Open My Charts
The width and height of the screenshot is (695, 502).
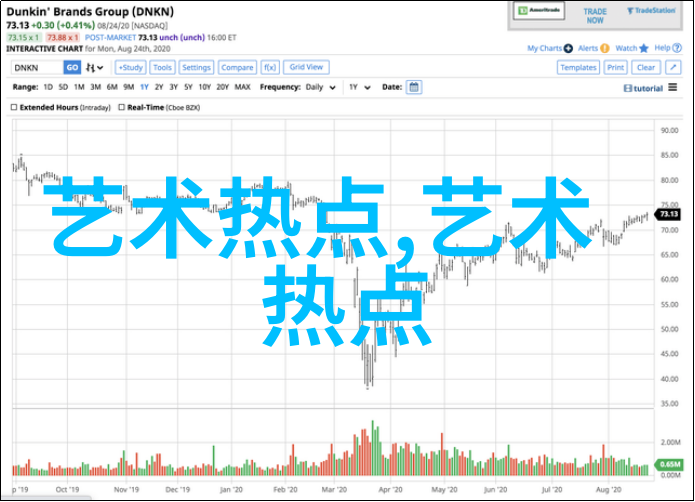(544, 48)
